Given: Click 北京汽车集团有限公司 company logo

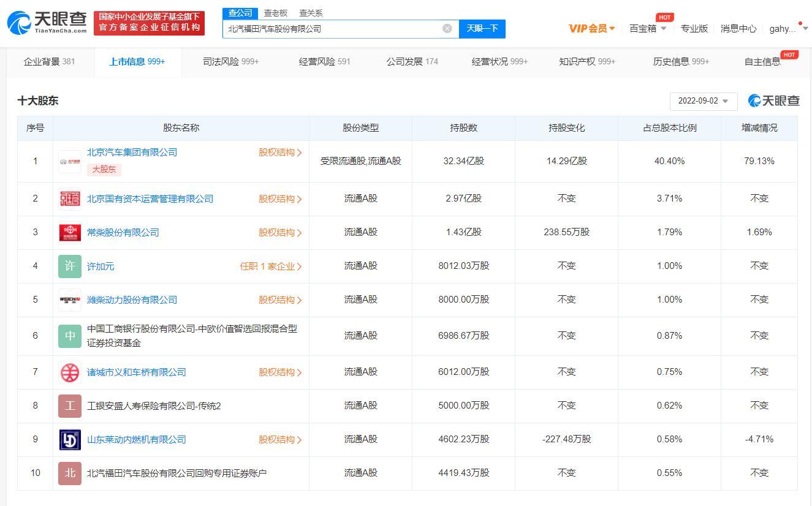Looking at the screenshot, I should (x=69, y=161).
